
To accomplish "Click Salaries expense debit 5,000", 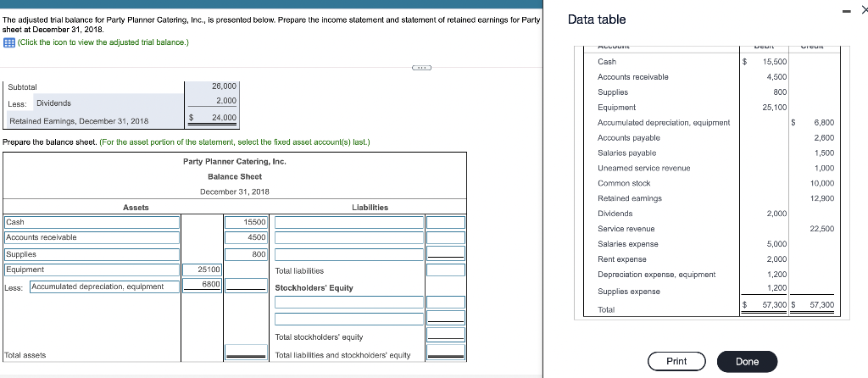I will 776,244.
